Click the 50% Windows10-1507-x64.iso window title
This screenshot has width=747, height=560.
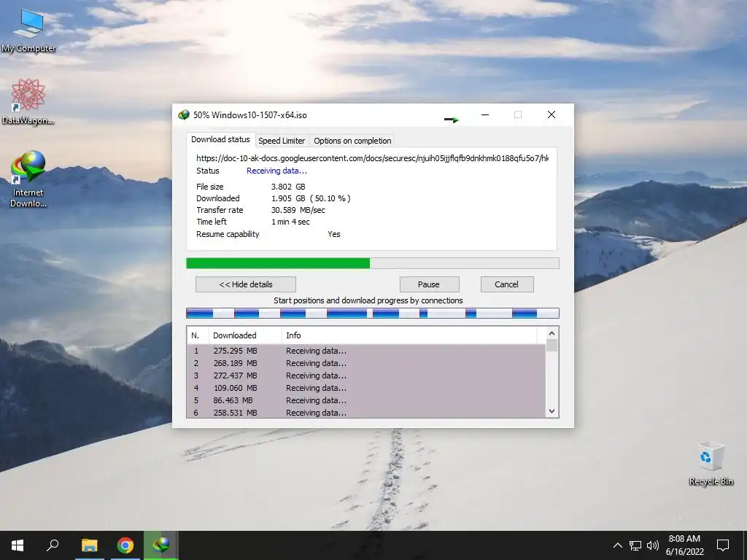tap(250, 114)
